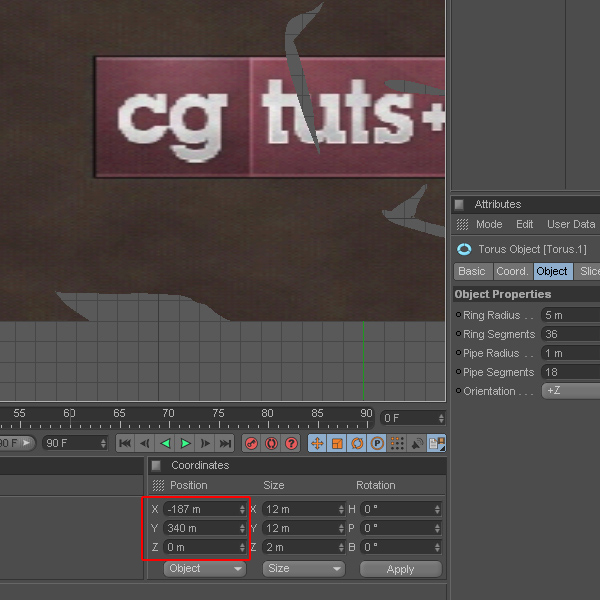600x600 pixels.
Task: Toggle the animation dot next to Pipe Segments
Action: click(x=458, y=372)
